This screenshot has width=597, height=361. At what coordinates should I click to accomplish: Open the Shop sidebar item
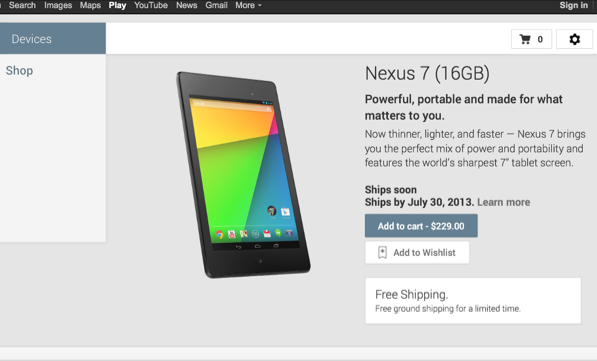tap(19, 70)
